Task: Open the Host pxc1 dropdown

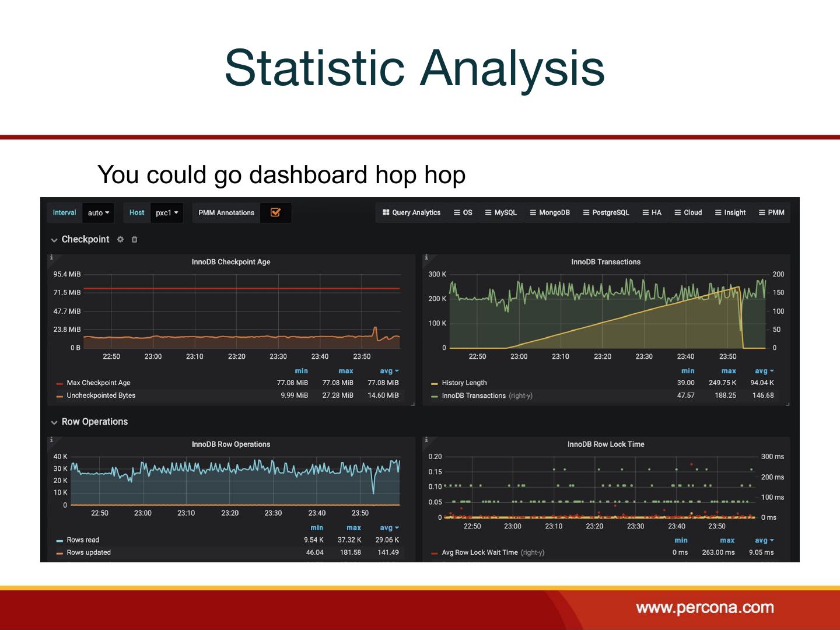Action: (166, 213)
